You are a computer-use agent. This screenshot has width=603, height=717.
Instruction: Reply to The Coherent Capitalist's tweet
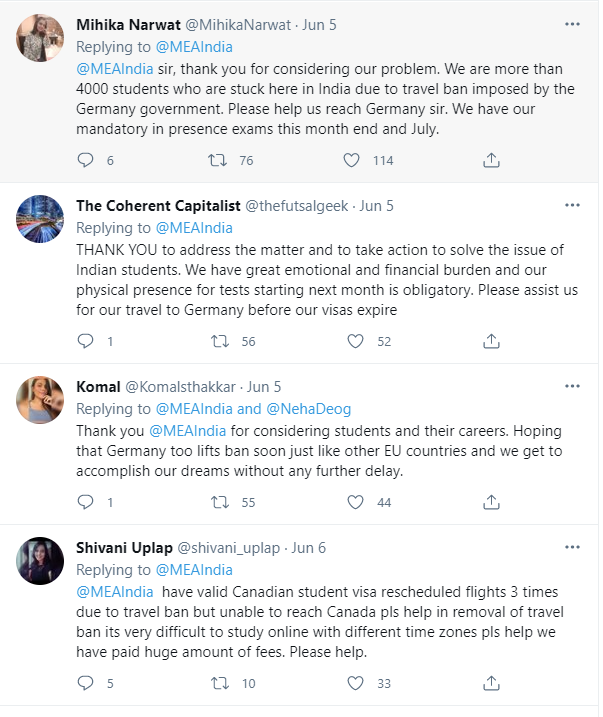85,341
